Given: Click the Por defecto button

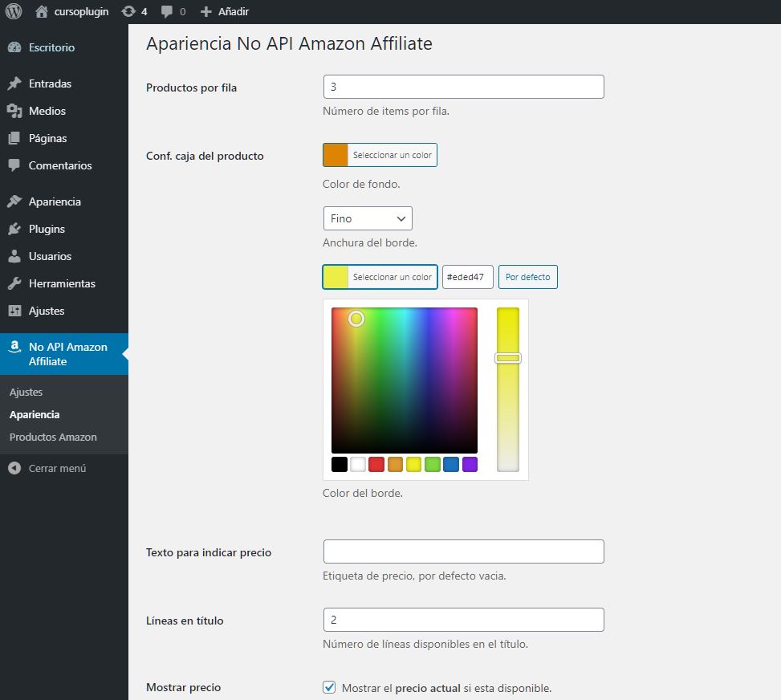Looking at the screenshot, I should click(528, 277).
